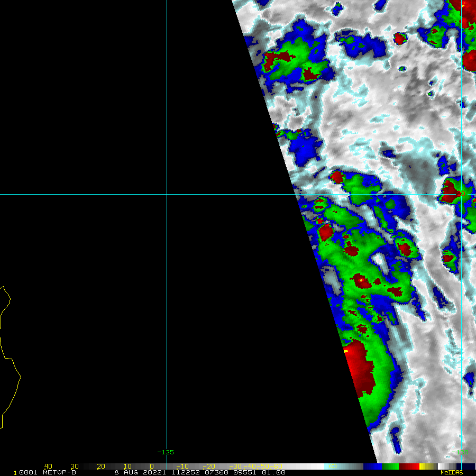This screenshot has height=476, width=476.
Task: Click the intersection of white grid lines
Action: point(167,194)
